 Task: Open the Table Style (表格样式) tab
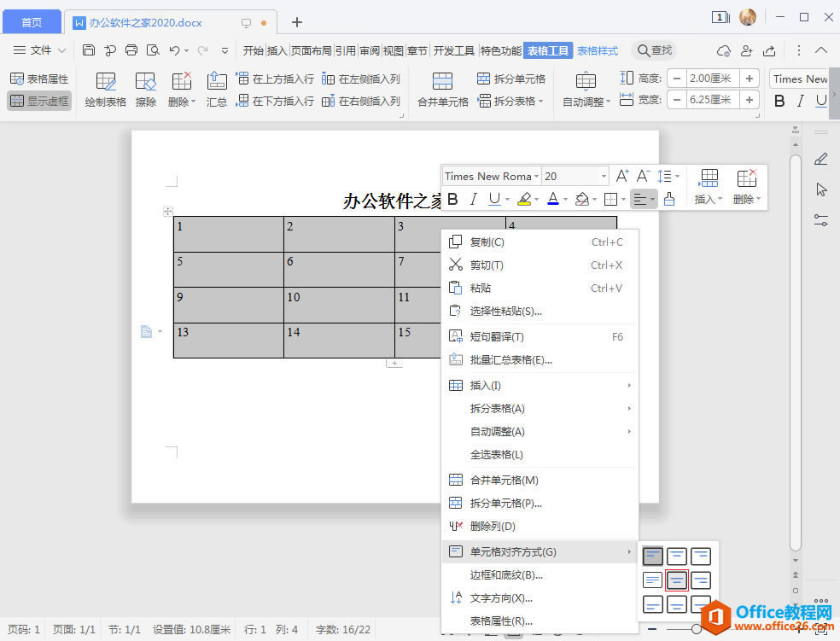pyautogui.click(x=598, y=51)
